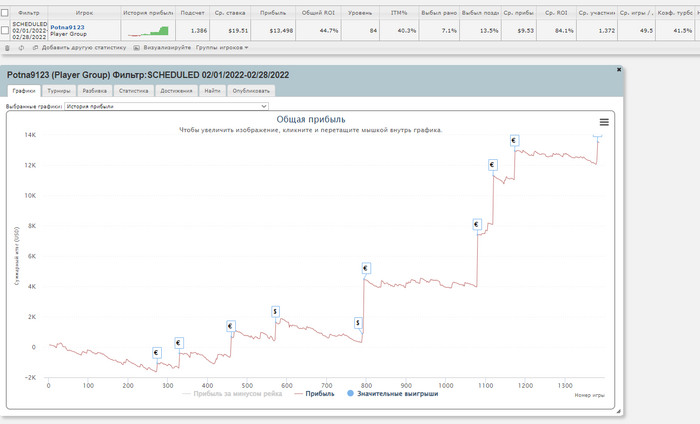The image size is (700, 424).
Task: Open the Разбивка tab
Action: [x=95, y=91]
